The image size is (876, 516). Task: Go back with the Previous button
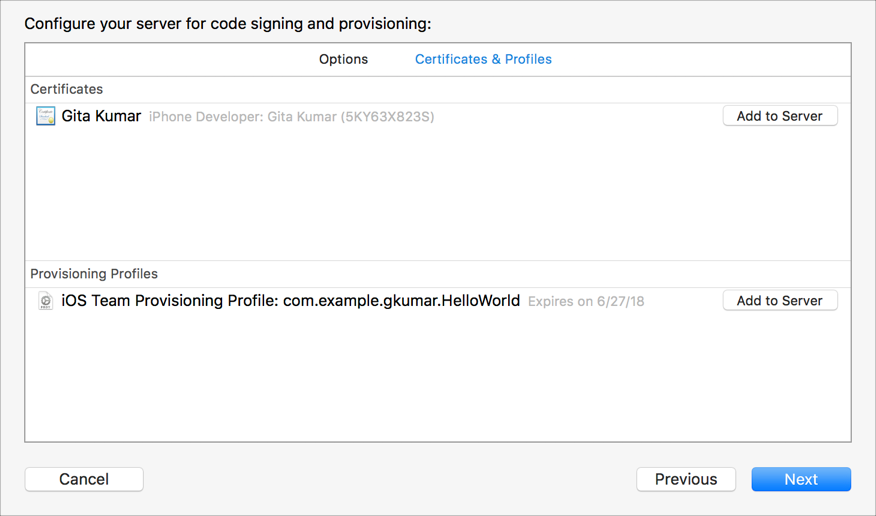685,479
